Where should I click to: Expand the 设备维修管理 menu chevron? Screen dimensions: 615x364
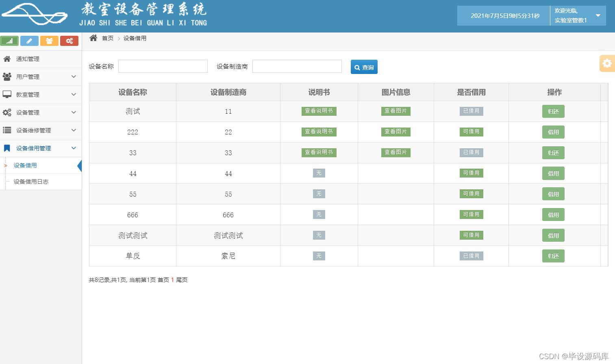coord(74,130)
